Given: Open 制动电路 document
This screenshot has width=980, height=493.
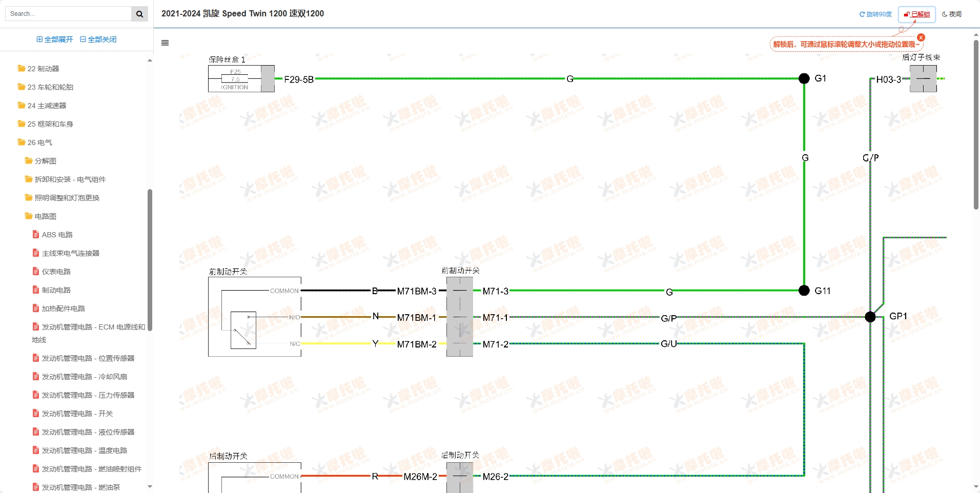Looking at the screenshot, I should [56, 290].
